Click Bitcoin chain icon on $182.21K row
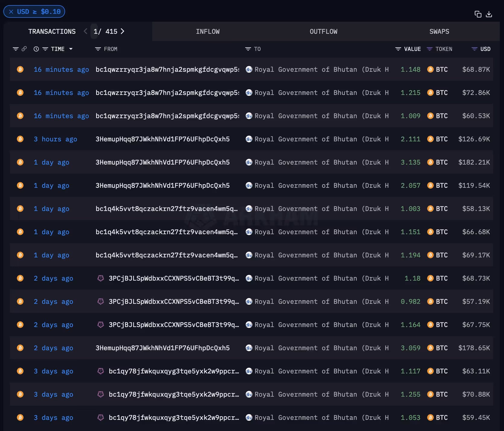 [20, 162]
